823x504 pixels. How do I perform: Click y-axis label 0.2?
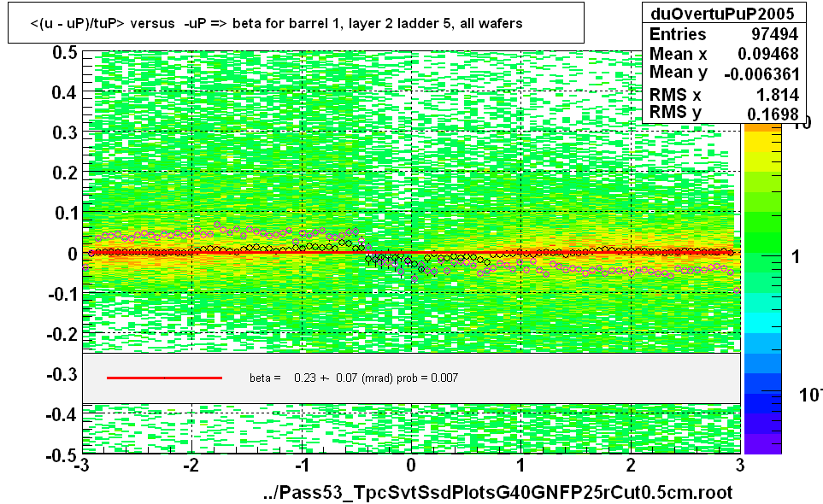[65, 173]
